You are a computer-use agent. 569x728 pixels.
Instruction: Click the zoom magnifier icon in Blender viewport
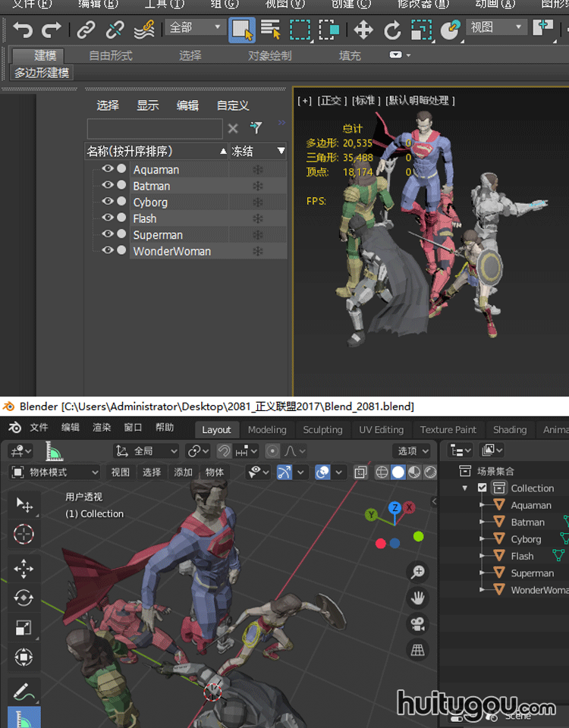[417, 572]
